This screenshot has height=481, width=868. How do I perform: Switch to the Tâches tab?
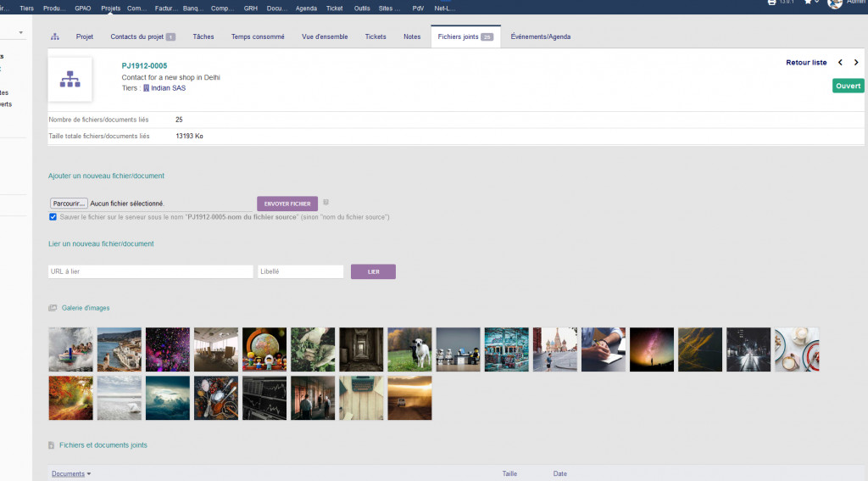point(203,36)
